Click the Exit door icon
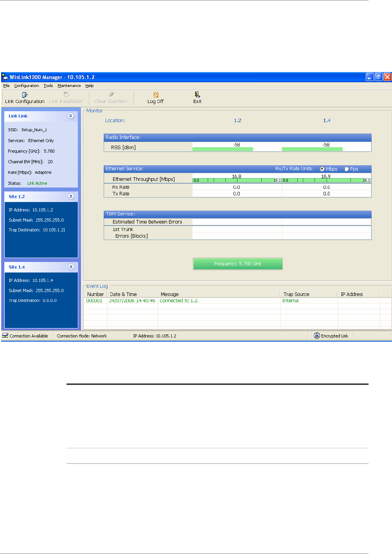Screen dimensions: 392x554 pos(197,95)
